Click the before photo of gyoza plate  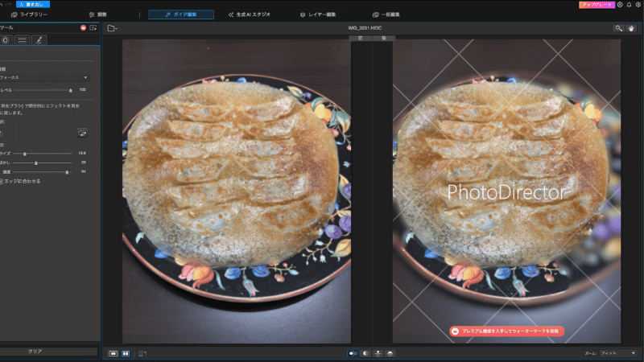pos(237,191)
